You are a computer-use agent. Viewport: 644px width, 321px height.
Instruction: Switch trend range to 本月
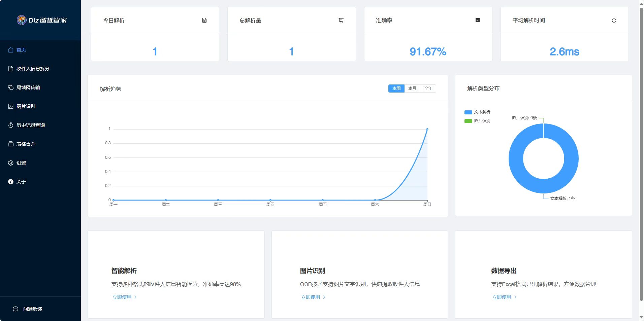click(x=412, y=88)
